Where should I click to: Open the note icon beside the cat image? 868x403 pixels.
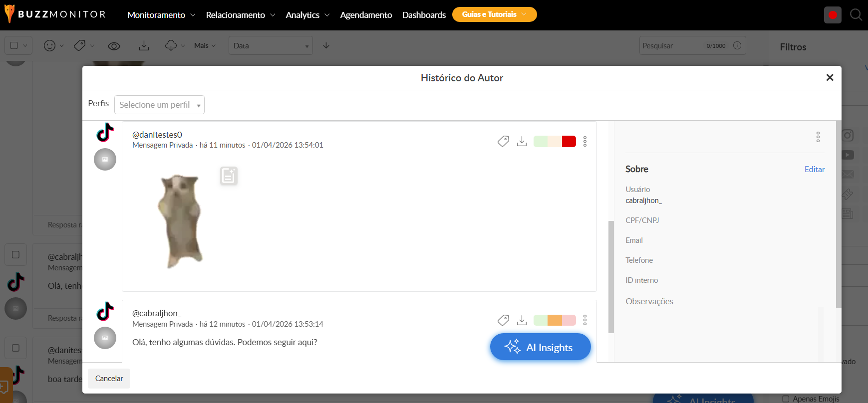click(x=229, y=176)
